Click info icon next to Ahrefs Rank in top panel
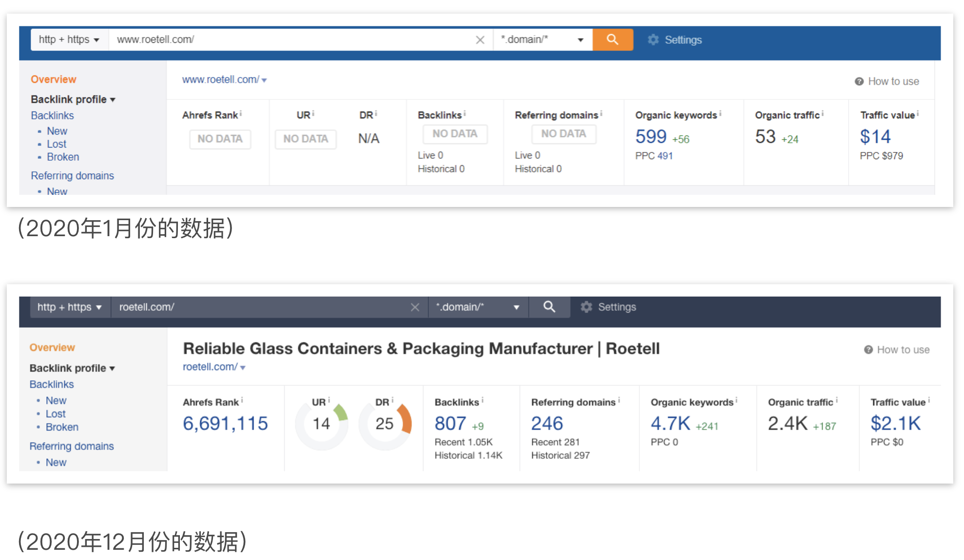The height and width of the screenshot is (560, 964). pyautogui.click(x=241, y=113)
